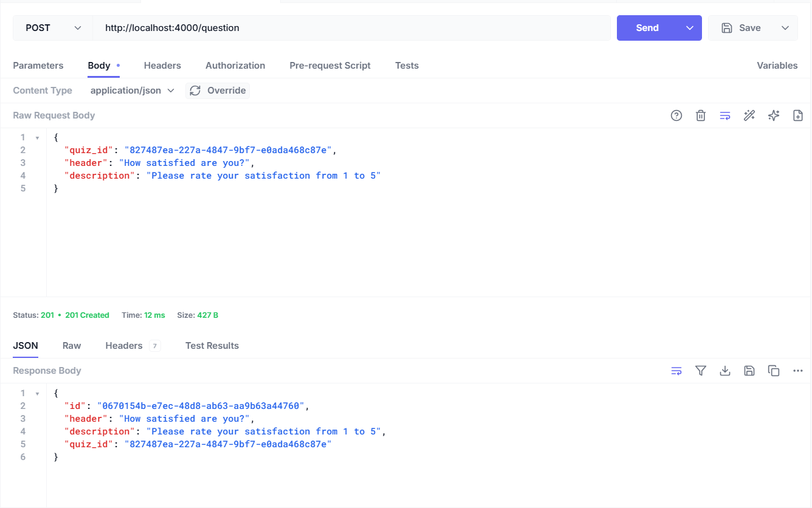Download the response body as file
Screen dimensions: 812x508
coord(725,371)
